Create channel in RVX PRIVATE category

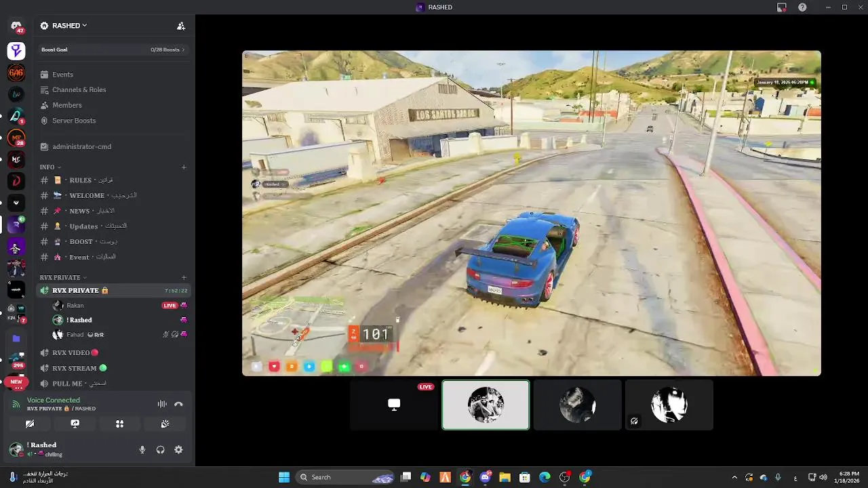click(x=184, y=277)
